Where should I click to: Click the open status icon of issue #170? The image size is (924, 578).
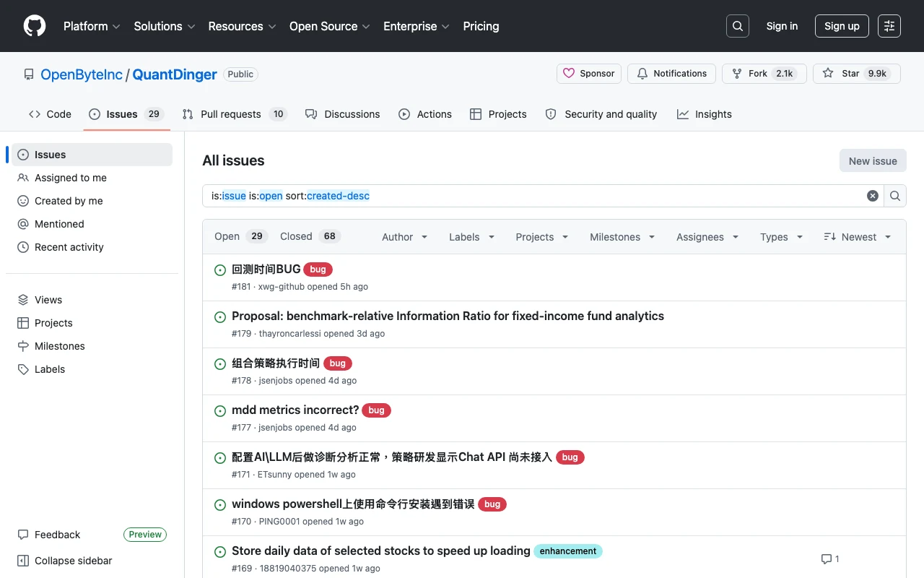pyautogui.click(x=220, y=505)
